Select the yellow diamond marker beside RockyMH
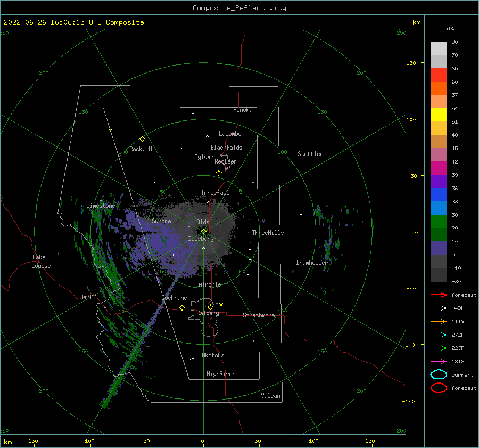The image size is (479, 448). tap(142, 139)
